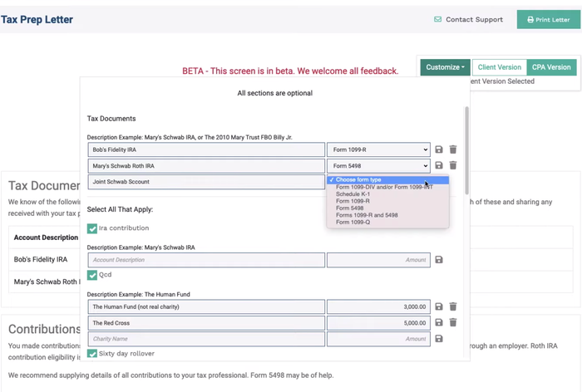
Task: Click the Charity Name input field
Action: [x=206, y=339]
